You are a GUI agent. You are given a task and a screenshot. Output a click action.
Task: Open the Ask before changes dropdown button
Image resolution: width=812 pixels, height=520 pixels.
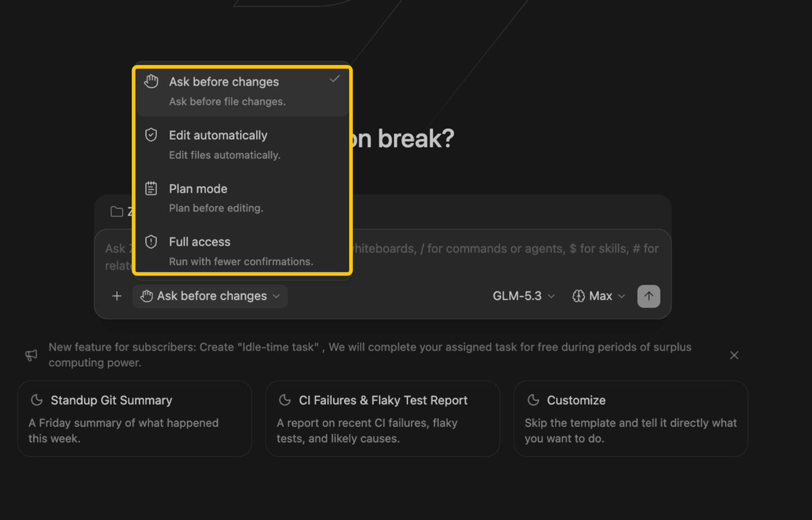tap(210, 296)
